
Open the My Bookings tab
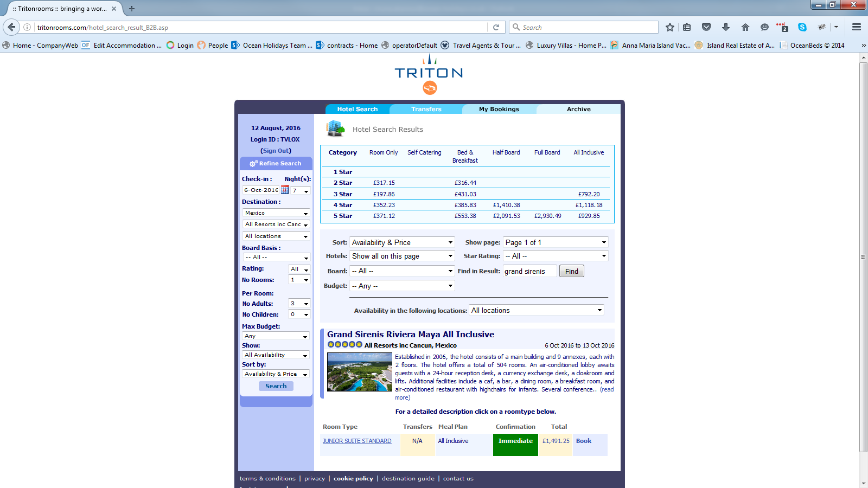[x=499, y=109]
